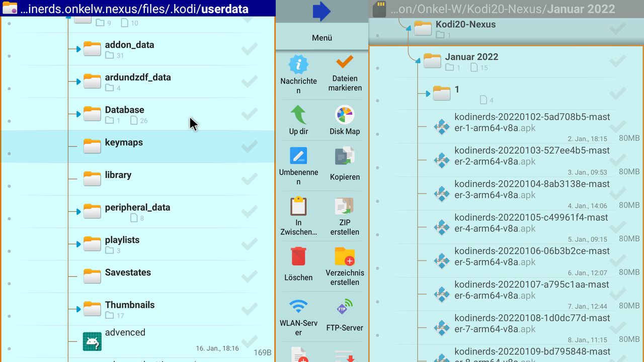This screenshot has width=644, height=362.
Task: Select the Savestates folder name
Action: click(128, 273)
